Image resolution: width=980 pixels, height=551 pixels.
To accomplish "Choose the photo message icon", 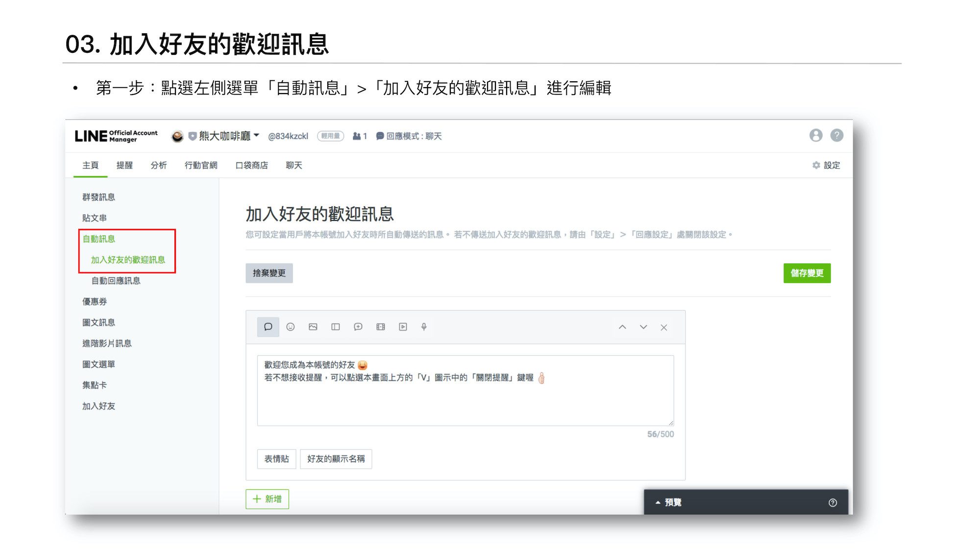I will pyautogui.click(x=313, y=327).
